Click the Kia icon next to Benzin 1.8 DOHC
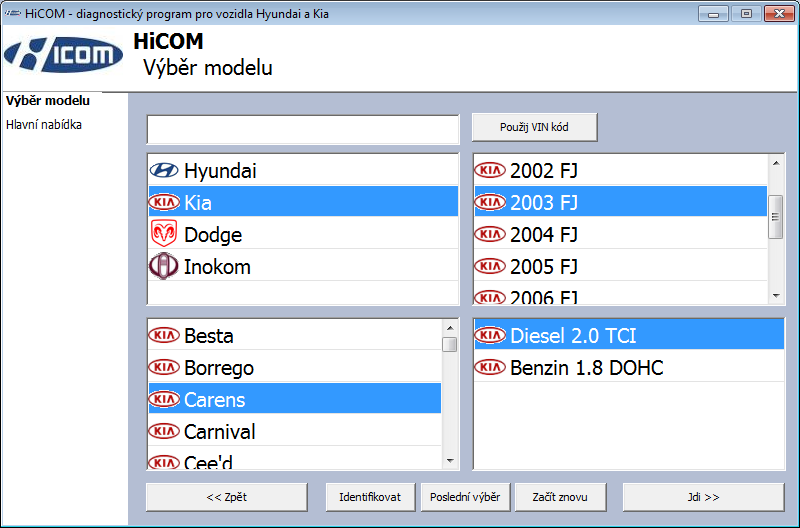800x528 pixels. click(x=490, y=367)
